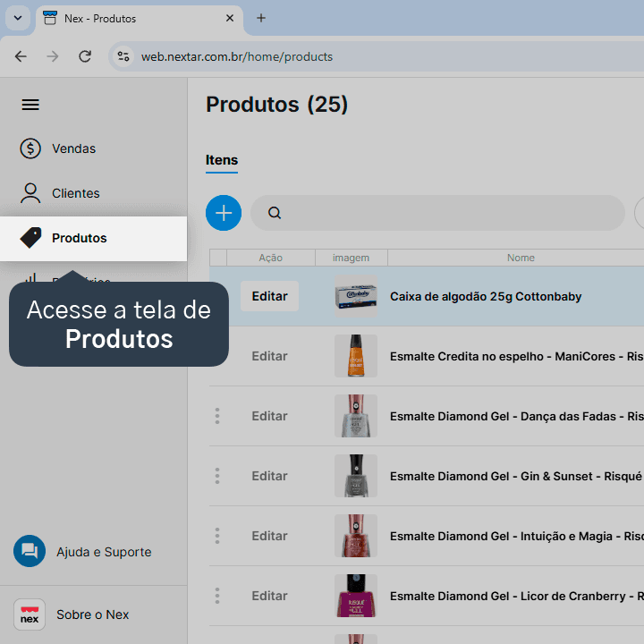Edit Esmalte Credita no espelho
The image size is (644, 644).
pyautogui.click(x=269, y=356)
